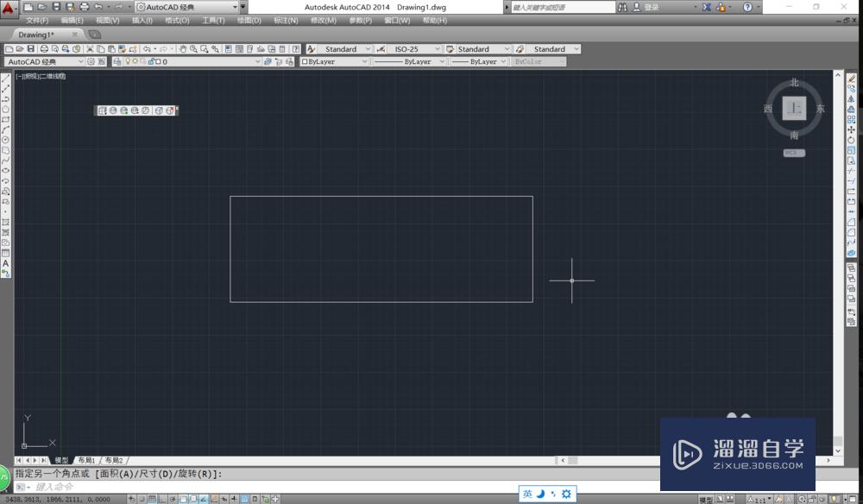The height and width of the screenshot is (504, 863).
Task: Click the top face of the ViewCube
Action: pyautogui.click(x=794, y=109)
